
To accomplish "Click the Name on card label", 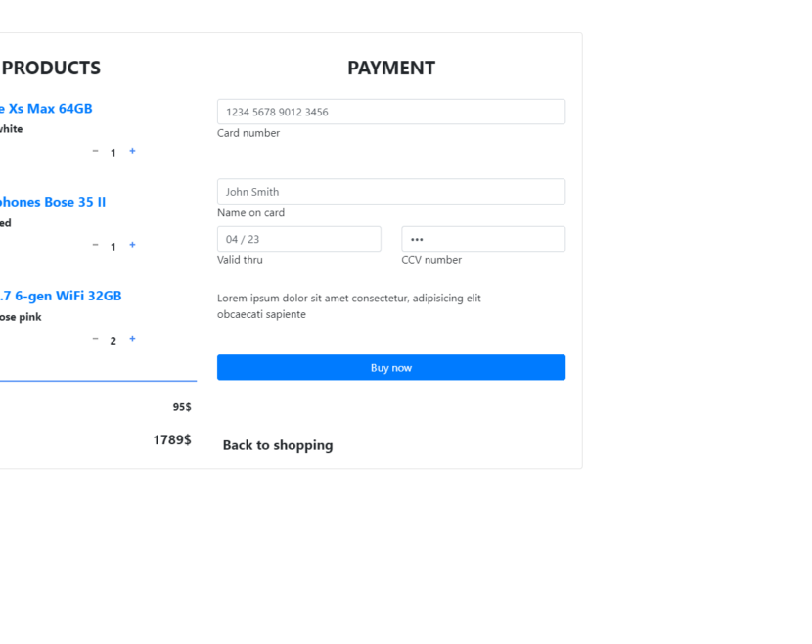I will tap(250, 213).
